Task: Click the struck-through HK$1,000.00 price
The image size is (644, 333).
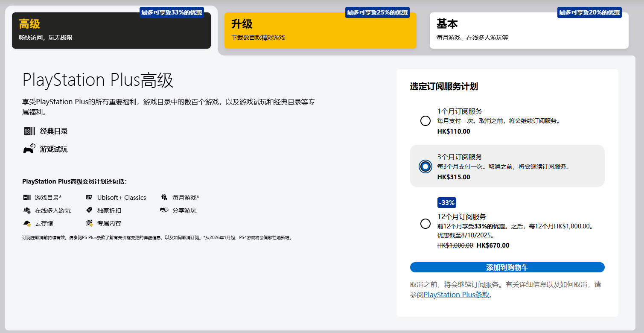Action: 455,245
